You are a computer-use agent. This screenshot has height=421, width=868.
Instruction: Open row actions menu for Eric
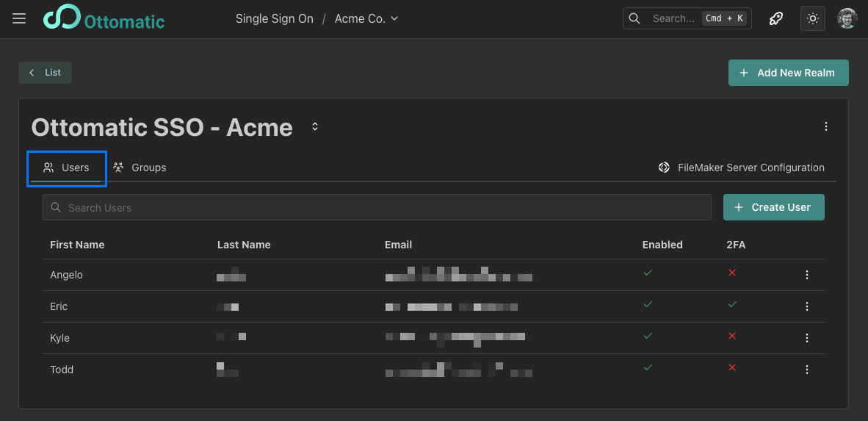(807, 306)
